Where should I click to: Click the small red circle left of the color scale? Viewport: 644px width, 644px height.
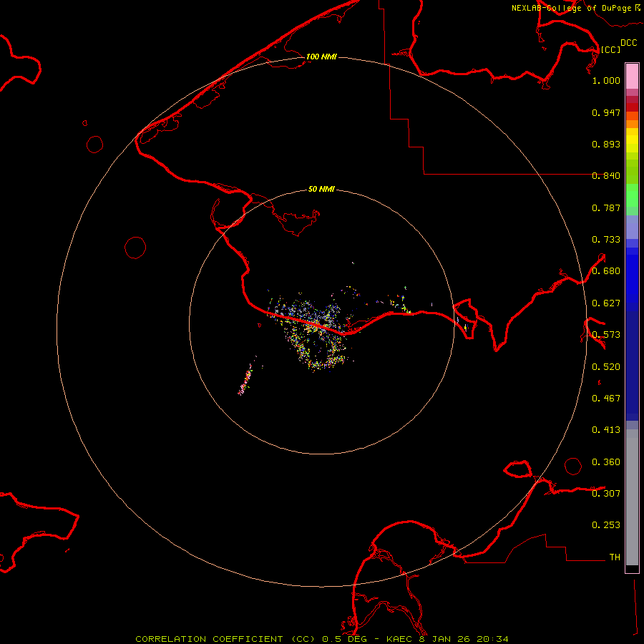[x=572, y=466]
